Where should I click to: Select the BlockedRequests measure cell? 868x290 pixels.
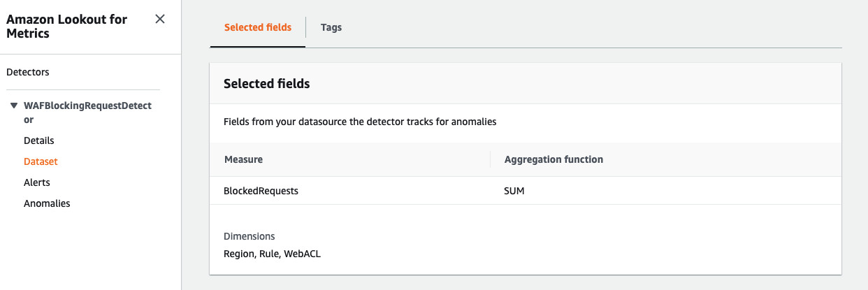click(x=261, y=191)
